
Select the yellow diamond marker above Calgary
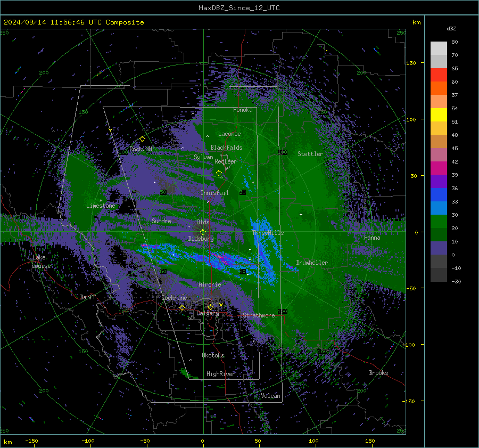click(210, 307)
